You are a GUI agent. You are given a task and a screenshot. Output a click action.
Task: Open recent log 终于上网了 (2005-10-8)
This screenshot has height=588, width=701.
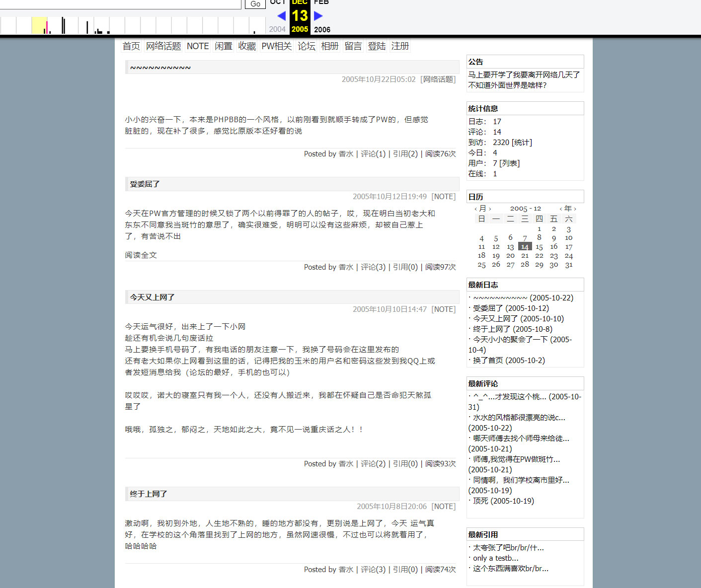pos(513,329)
